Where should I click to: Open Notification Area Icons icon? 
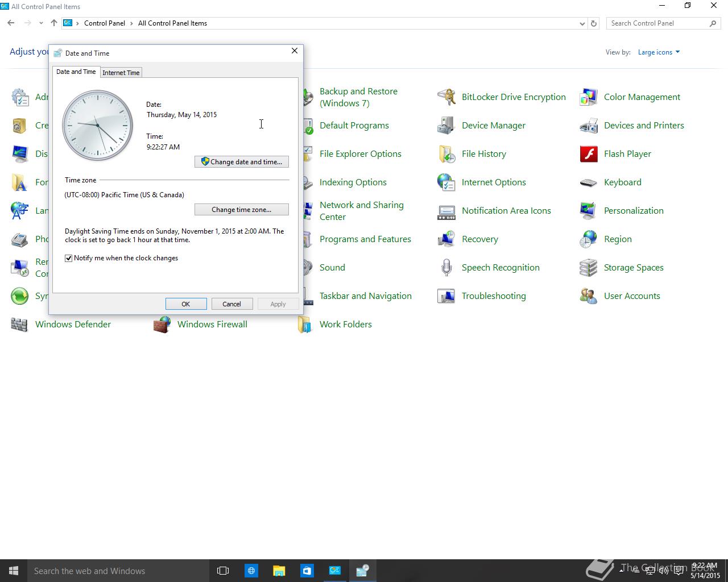(446, 211)
